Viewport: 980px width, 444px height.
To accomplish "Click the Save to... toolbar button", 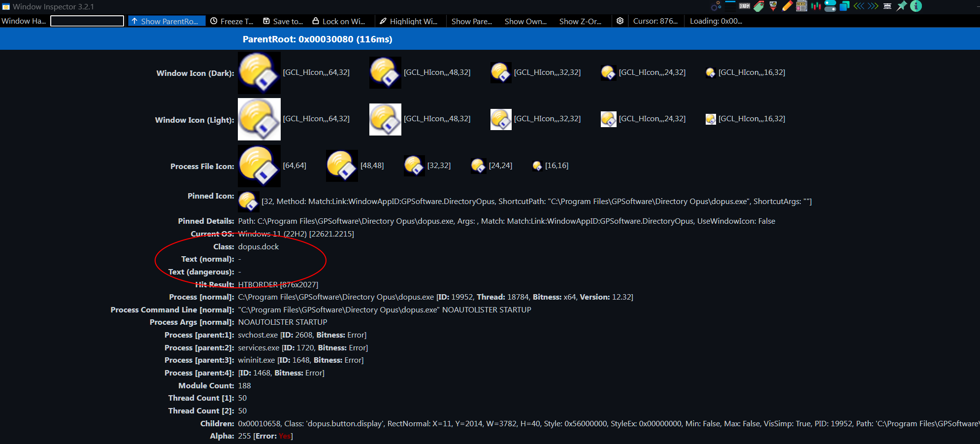I will pos(283,21).
